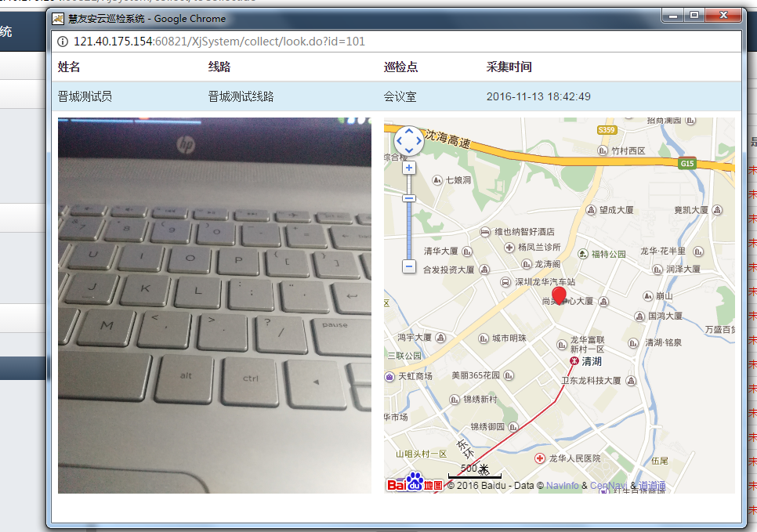The height and width of the screenshot is (532, 757).
Task: Click the hospital icon beside 龙华人民医院
Action: pos(541,459)
